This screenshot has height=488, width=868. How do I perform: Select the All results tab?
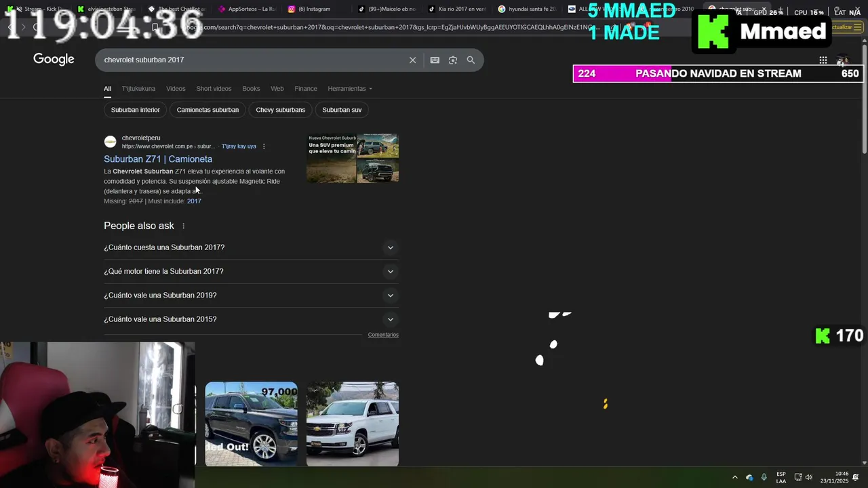click(107, 89)
